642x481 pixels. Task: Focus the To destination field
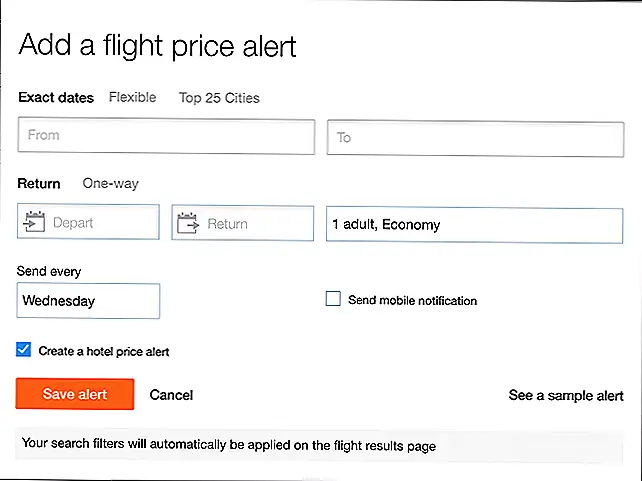pyautogui.click(x=475, y=139)
